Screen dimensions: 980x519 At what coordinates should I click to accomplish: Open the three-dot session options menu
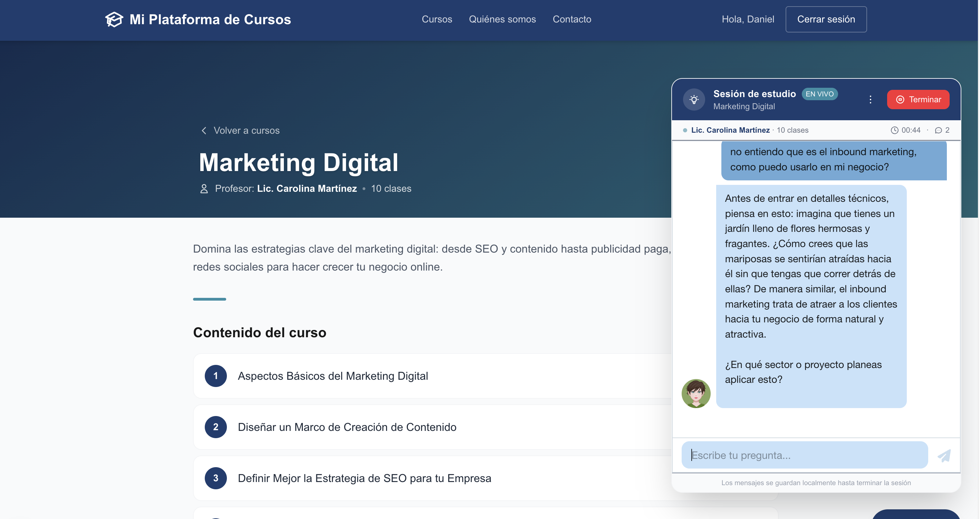pyautogui.click(x=870, y=100)
